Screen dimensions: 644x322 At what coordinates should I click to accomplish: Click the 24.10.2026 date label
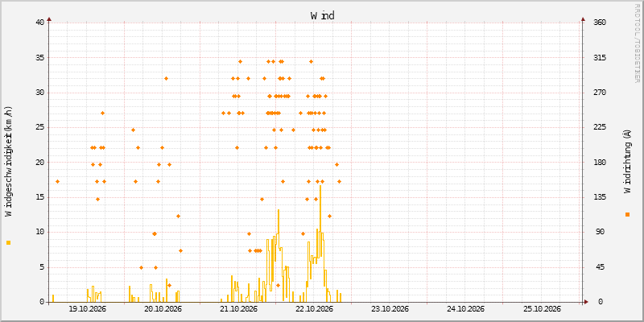point(465,309)
